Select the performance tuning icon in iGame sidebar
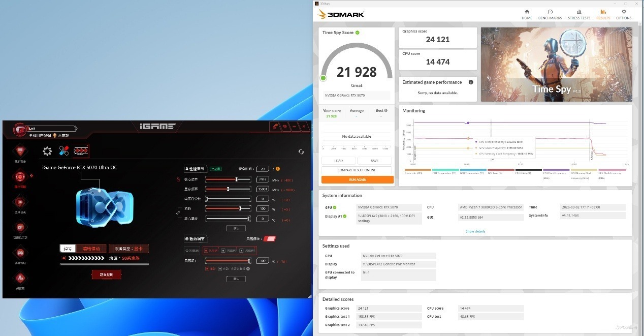 pyautogui.click(x=20, y=177)
